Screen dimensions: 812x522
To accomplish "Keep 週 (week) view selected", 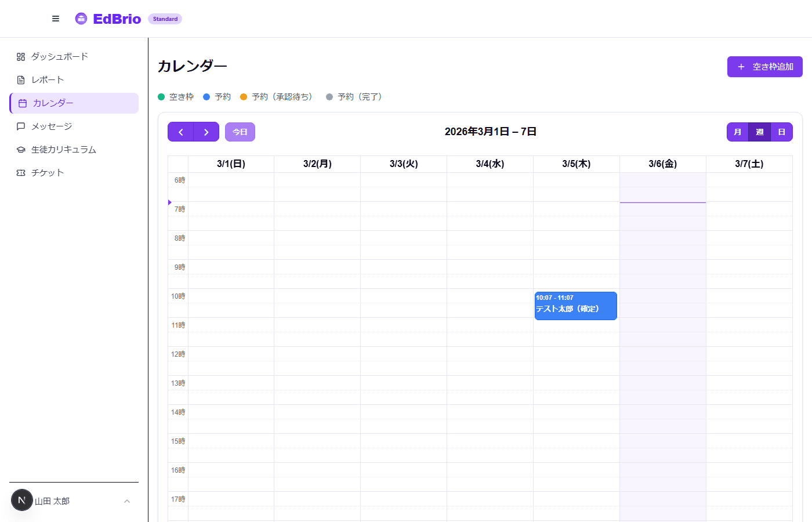I will [x=759, y=132].
